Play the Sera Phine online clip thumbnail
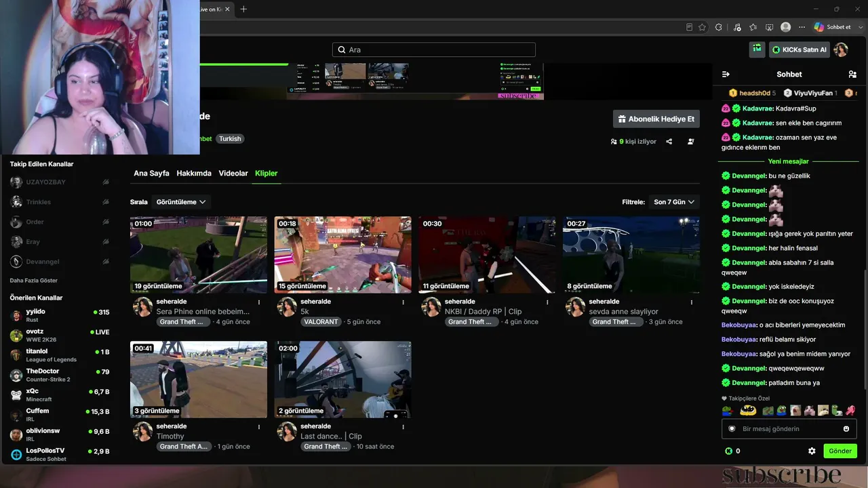868x488 pixels. [x=199, y=255]
